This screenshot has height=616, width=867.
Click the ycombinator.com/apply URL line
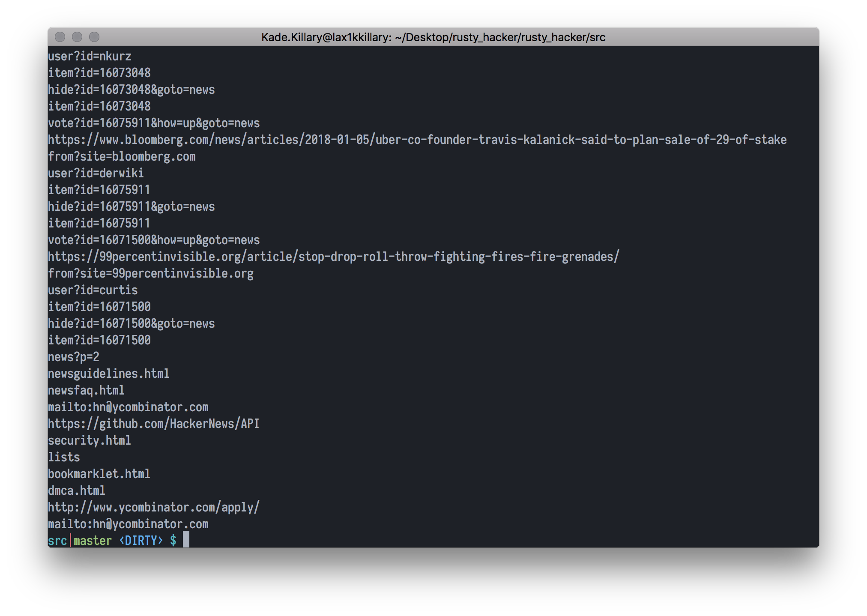pos(153,508)
